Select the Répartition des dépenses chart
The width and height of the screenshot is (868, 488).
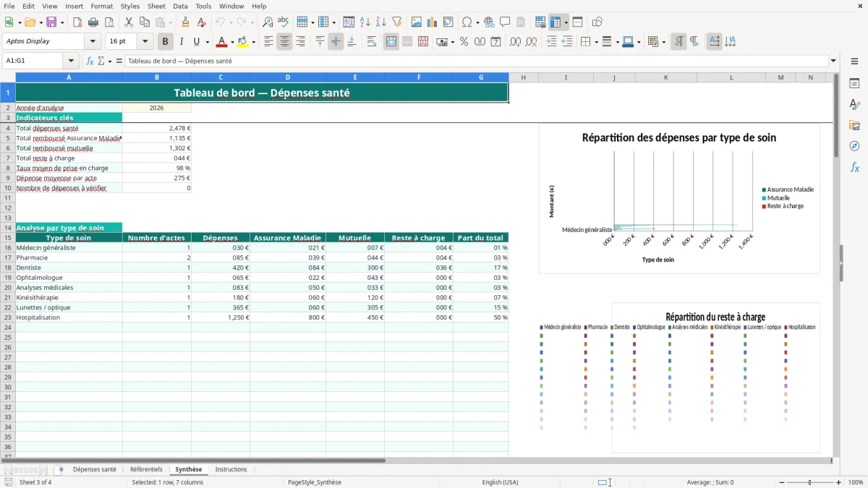[679, 198]
